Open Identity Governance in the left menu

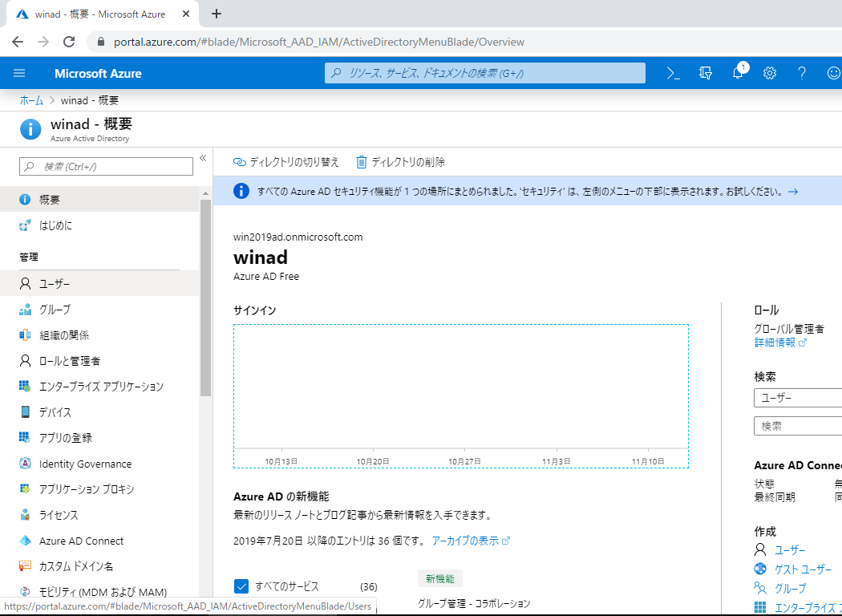pyautogui.click(x=99, y=464)
